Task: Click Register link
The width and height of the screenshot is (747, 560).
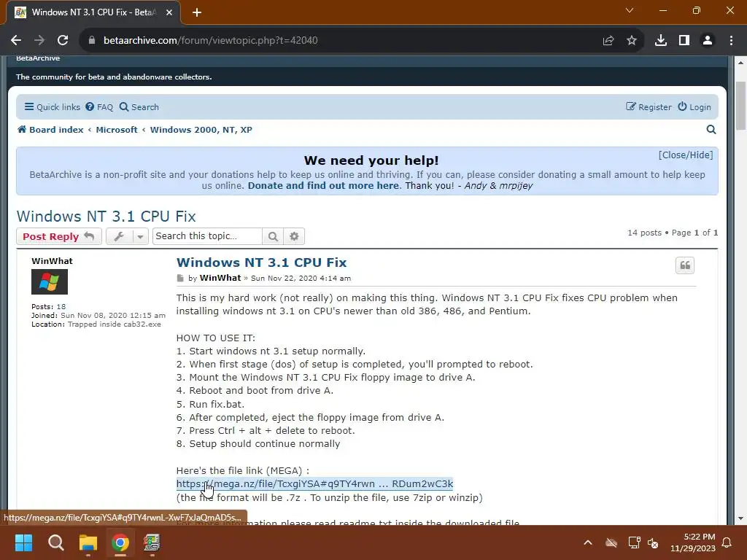Action: pyautogui.click(x=649, y=107)
